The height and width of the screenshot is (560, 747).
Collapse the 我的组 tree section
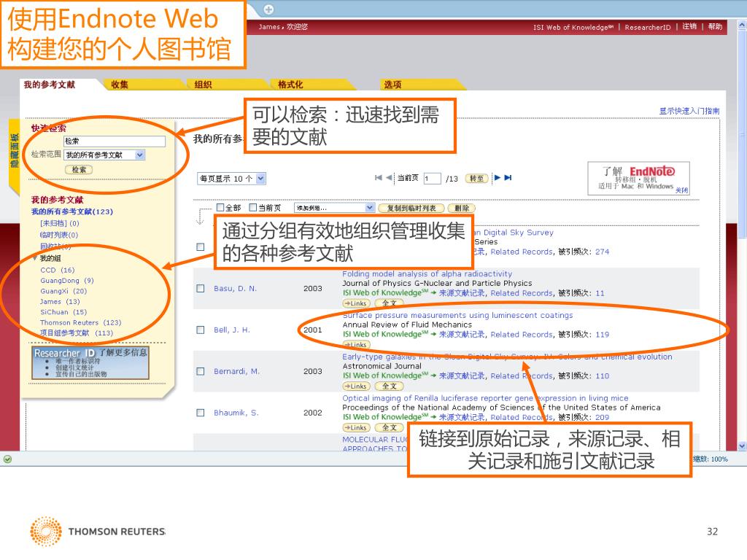click(35, 258)
